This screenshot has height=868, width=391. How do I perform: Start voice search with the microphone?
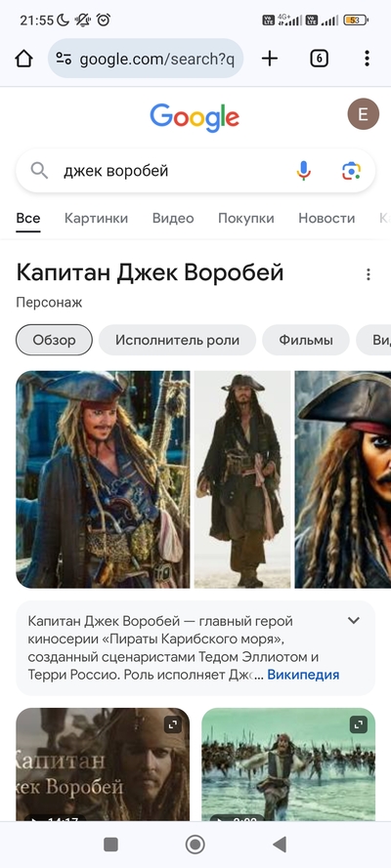(303, 171)
